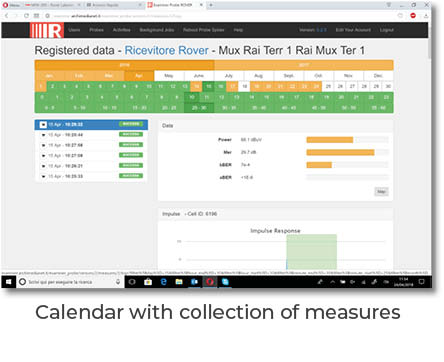Screen dimensions: 444x362
Task: Go back using the browser back arrow
Action: pos(6,16)
